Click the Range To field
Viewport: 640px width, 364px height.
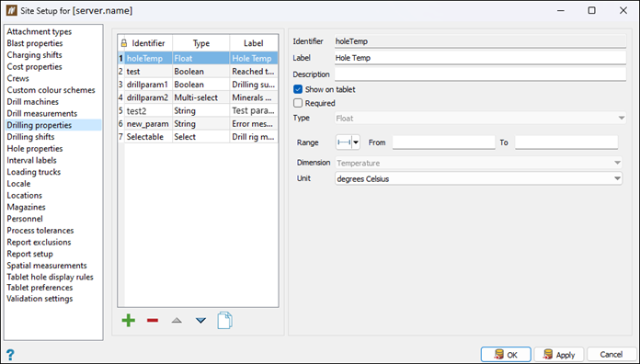566,142
